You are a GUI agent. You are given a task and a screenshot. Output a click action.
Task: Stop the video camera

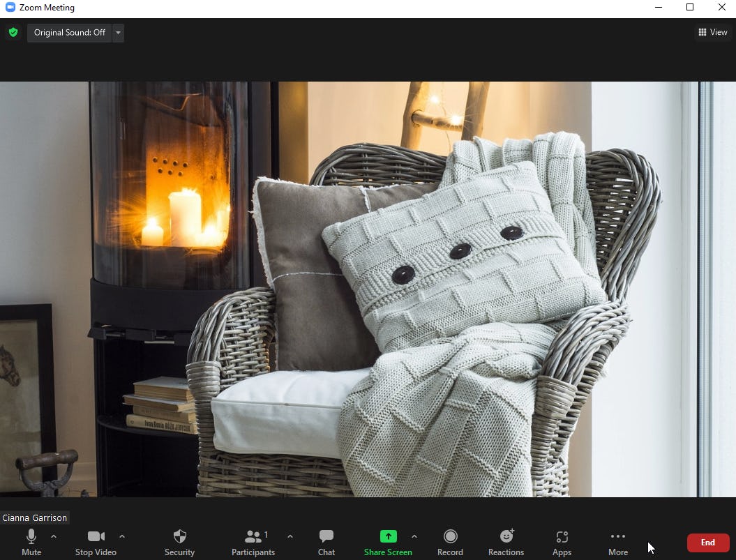[96, 540]
